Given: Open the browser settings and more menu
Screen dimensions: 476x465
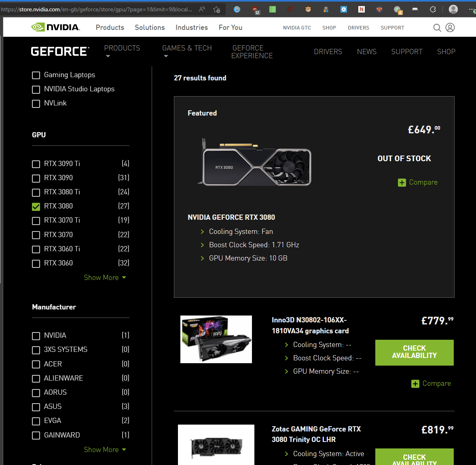Looking at the screenshot, I should [x=472, y=10].
